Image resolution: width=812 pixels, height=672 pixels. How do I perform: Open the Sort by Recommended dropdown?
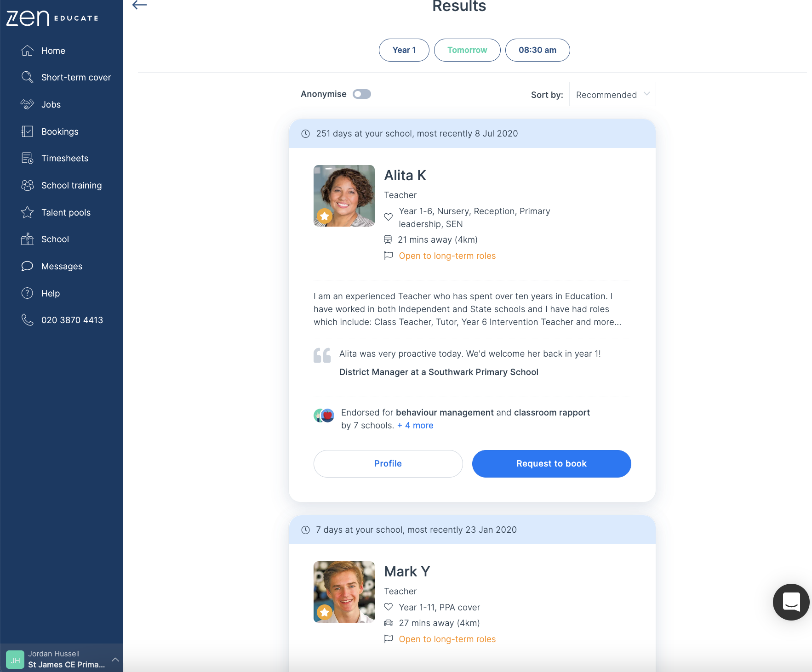(x=612, y=95)
